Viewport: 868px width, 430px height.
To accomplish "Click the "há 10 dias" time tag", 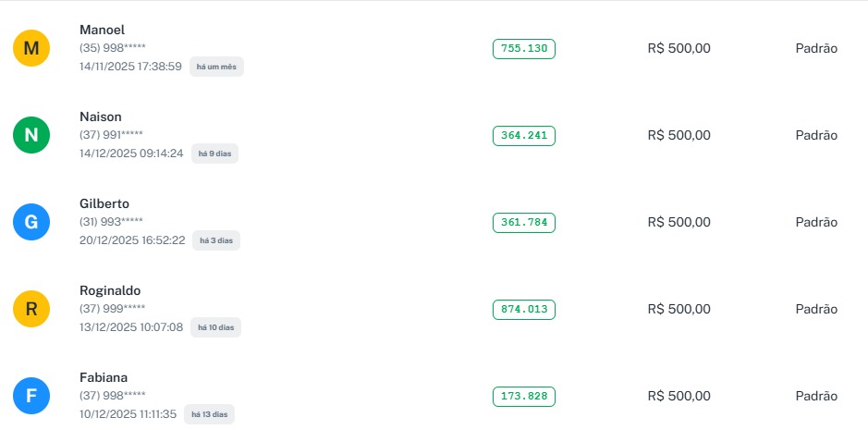I will [215, 327].
